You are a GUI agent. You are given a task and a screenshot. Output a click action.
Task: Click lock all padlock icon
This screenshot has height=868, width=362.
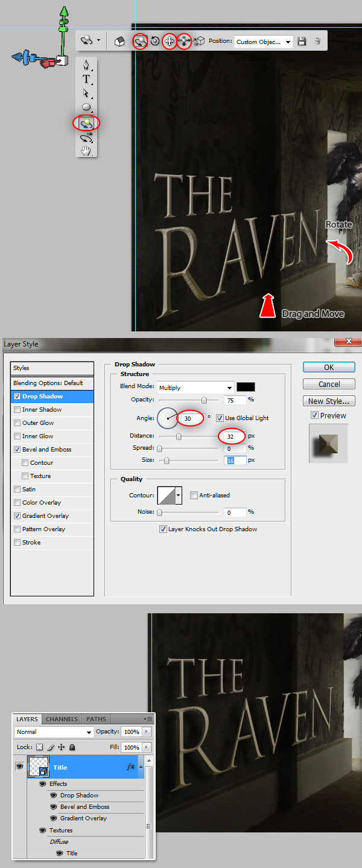coord(72,747)
